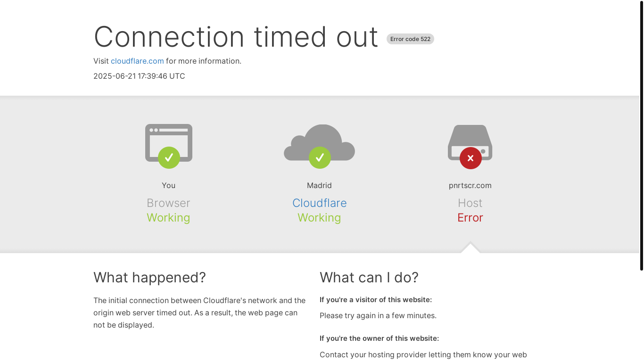The width and height of the screenshot is (644, 362).
Task: Click the What happened? heading
Action: tap(149, 278)
